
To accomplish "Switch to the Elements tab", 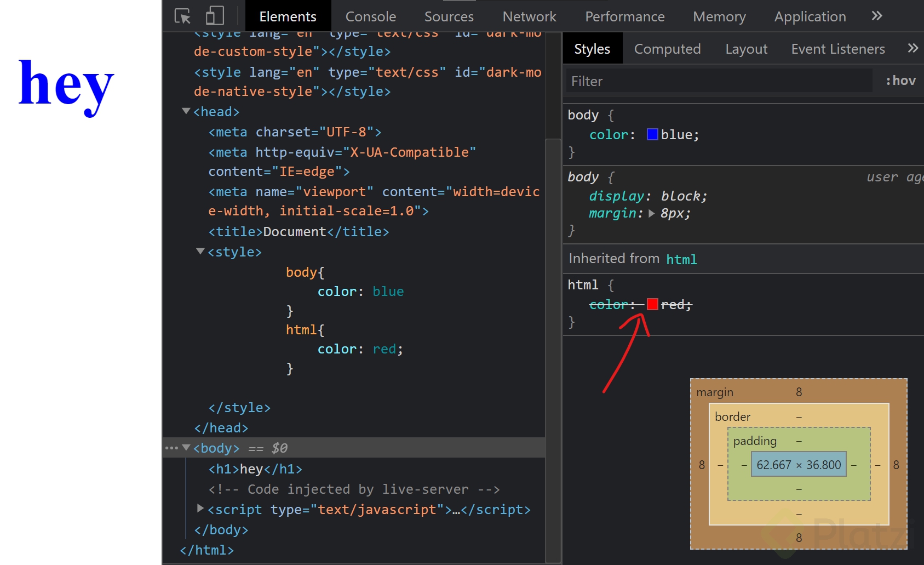I will 288,16.
